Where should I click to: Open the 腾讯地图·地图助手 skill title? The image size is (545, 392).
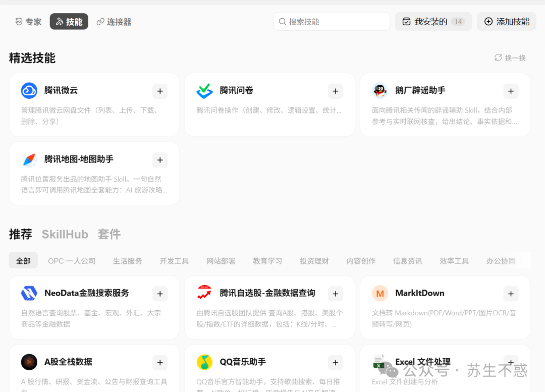tap(79, 159)
